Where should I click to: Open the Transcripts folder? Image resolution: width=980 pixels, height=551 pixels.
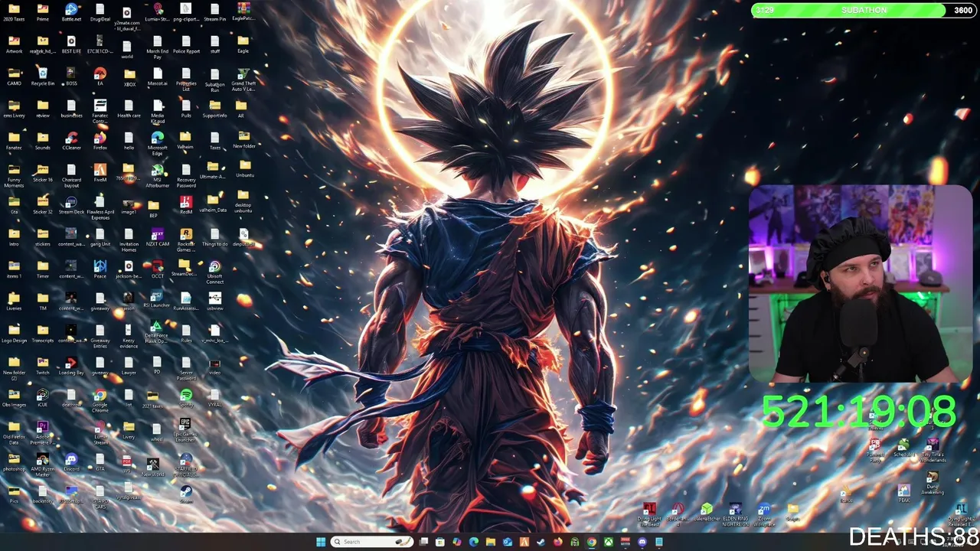click(x=43, y=334)
